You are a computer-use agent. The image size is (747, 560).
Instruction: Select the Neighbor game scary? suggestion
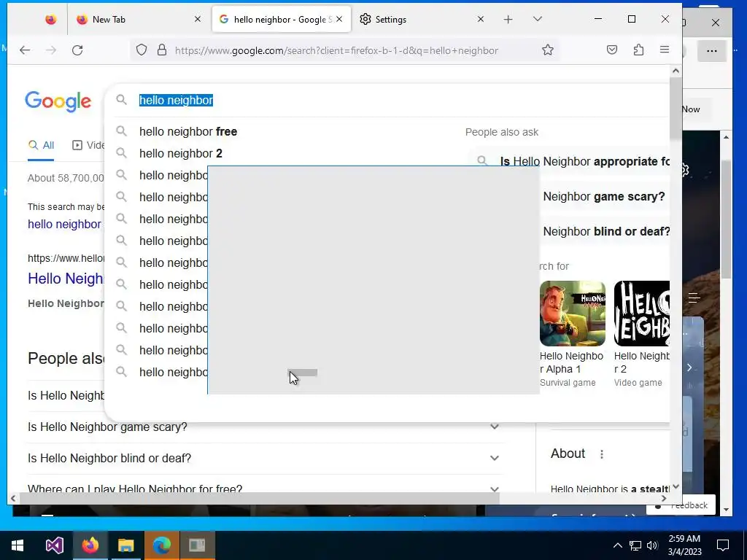[603, 197]
